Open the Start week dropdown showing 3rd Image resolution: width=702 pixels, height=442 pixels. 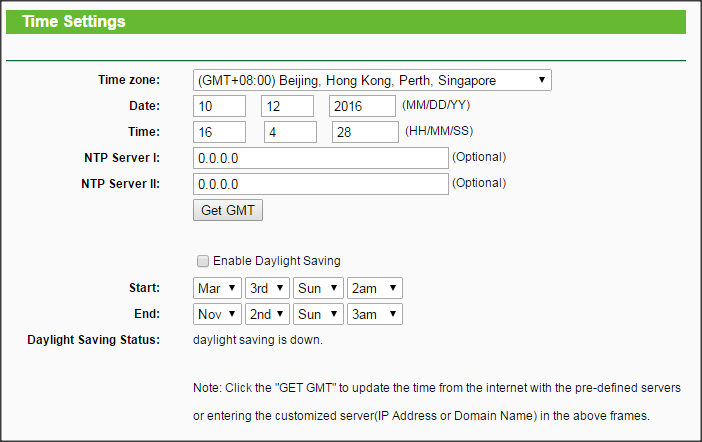(x=267, y=288)
